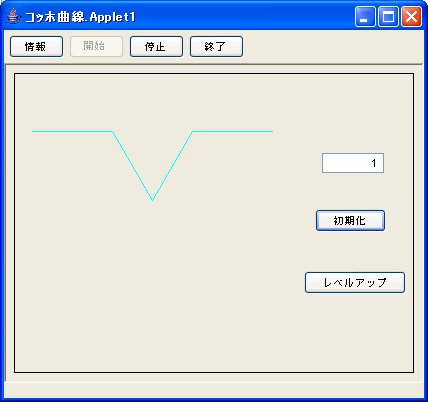
Task: Click the ascending right diagonal of the V
Action: coord(173,166)
